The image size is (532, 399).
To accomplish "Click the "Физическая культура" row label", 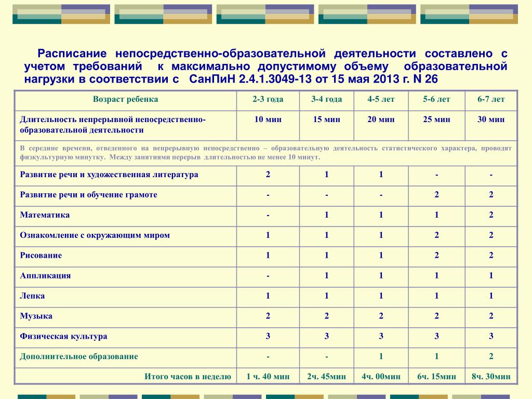I will 63,336.
